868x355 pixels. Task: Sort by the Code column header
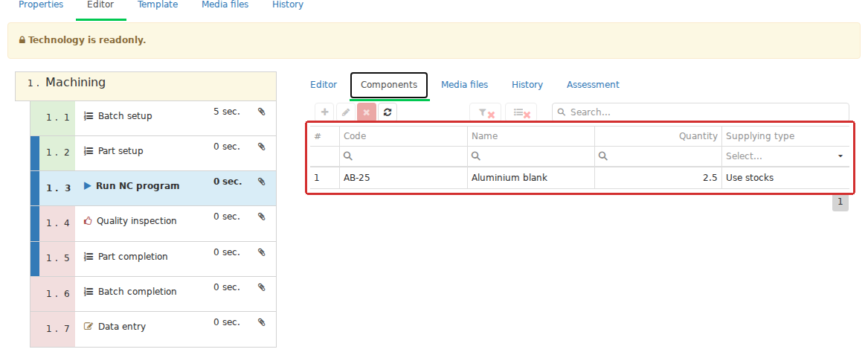point(404,135)
